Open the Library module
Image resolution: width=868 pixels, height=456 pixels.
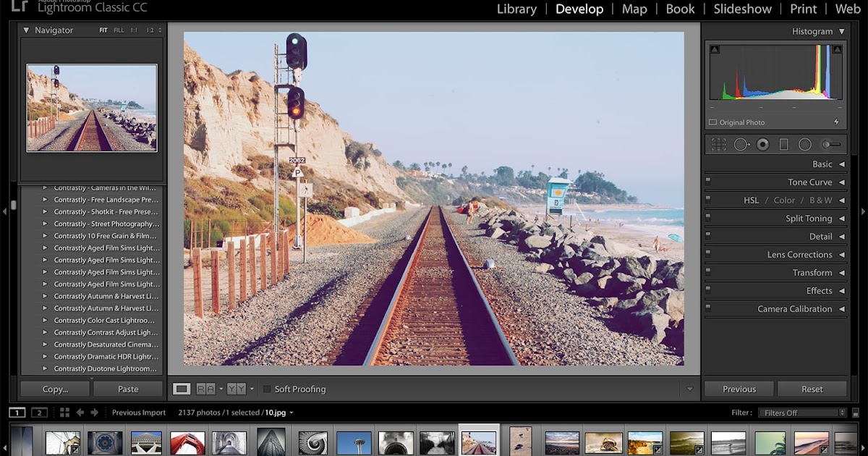516,9
